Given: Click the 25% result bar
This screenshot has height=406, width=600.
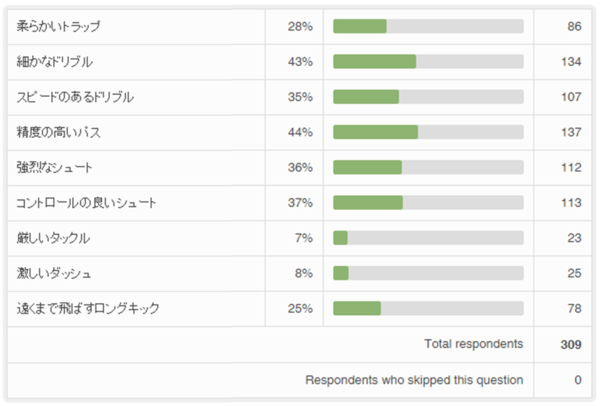Looking at the screenshot, I should click(x=428, y=308).
